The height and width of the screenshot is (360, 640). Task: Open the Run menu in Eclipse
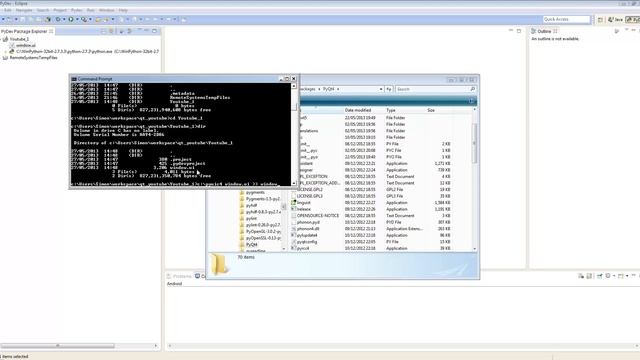(x=91, y=10)
